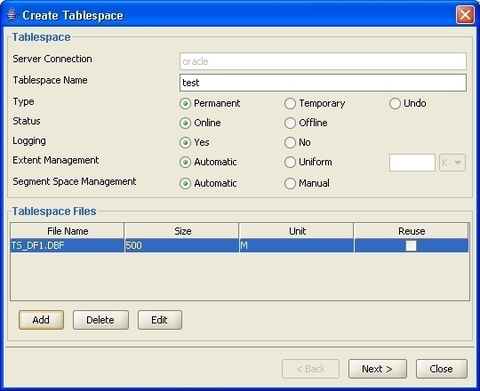Image resolution: width=480 pixels, height=391 pixels.
Task: Delete the selected tablespace file
Action: pos(101,320)
